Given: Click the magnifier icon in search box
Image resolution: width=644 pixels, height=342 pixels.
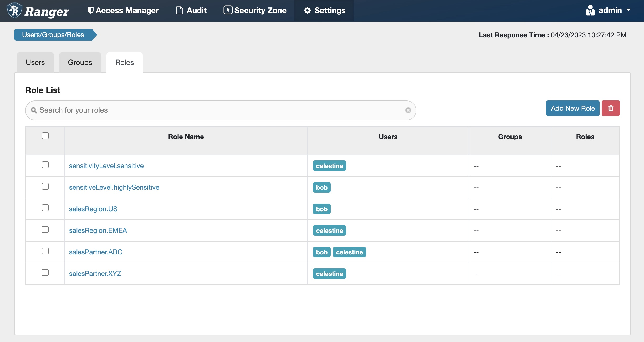Looking at the screenshot, I should [x=34, y=110].
